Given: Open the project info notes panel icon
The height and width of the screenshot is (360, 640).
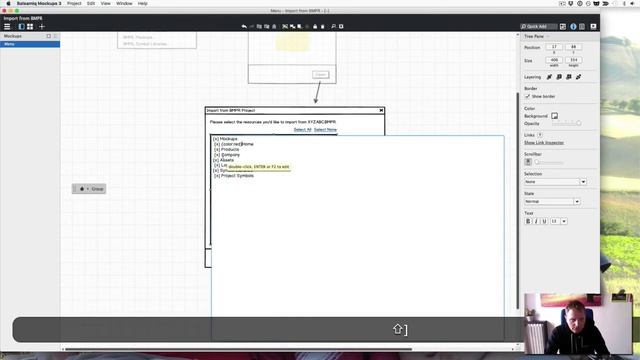Looking at the screenshot, I should (582, 27).
